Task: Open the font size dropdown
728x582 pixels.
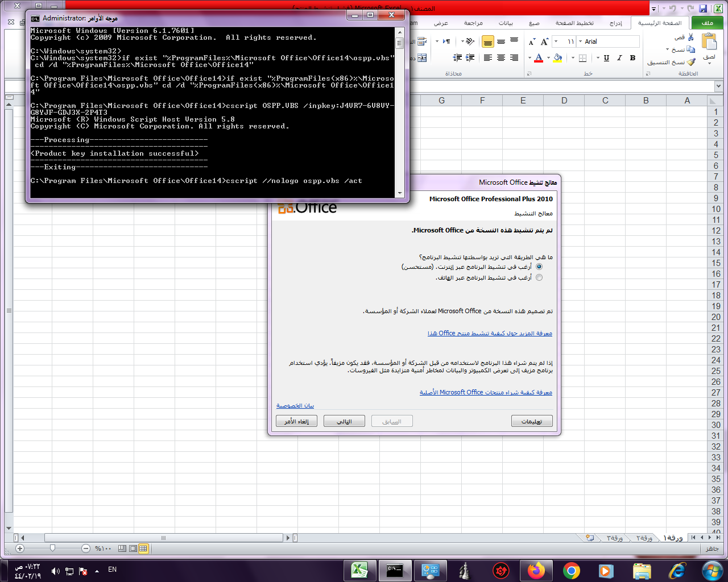Action: [x=556, y=41]
